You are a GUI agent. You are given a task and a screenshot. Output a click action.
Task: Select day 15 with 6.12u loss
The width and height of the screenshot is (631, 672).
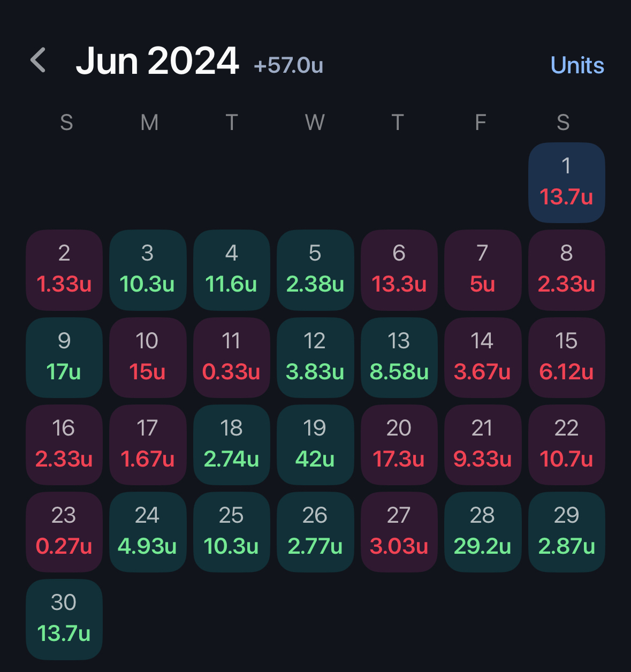567,357
